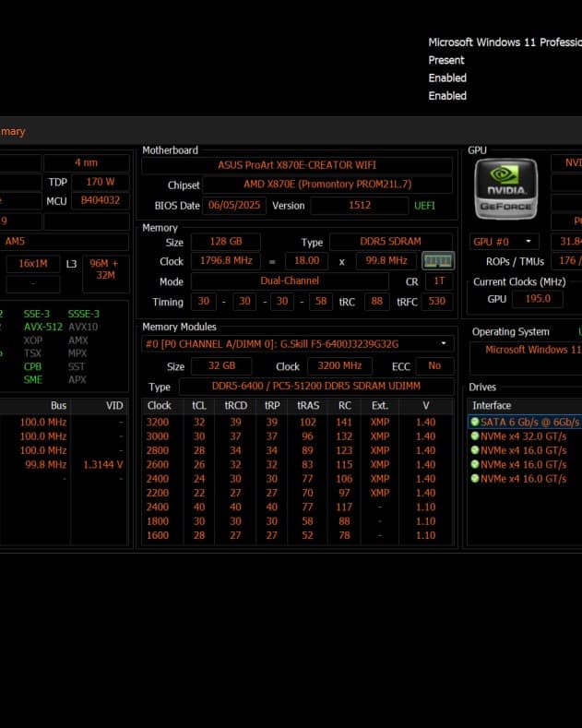Click the Microsoft Windows 11 operating system field

pyautogui.click(x=526, y=358)
